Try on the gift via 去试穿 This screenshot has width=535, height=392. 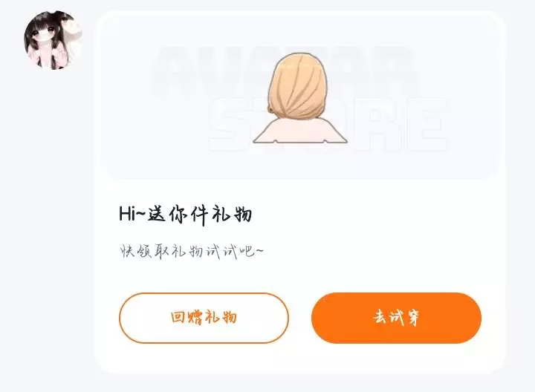[x=396, y=318]
